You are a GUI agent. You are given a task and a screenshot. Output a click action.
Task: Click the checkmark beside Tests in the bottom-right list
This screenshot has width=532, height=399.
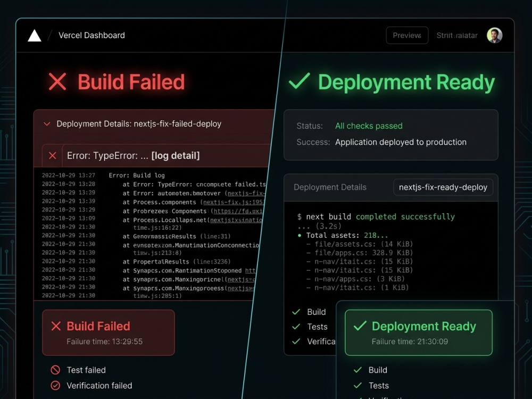358,385
